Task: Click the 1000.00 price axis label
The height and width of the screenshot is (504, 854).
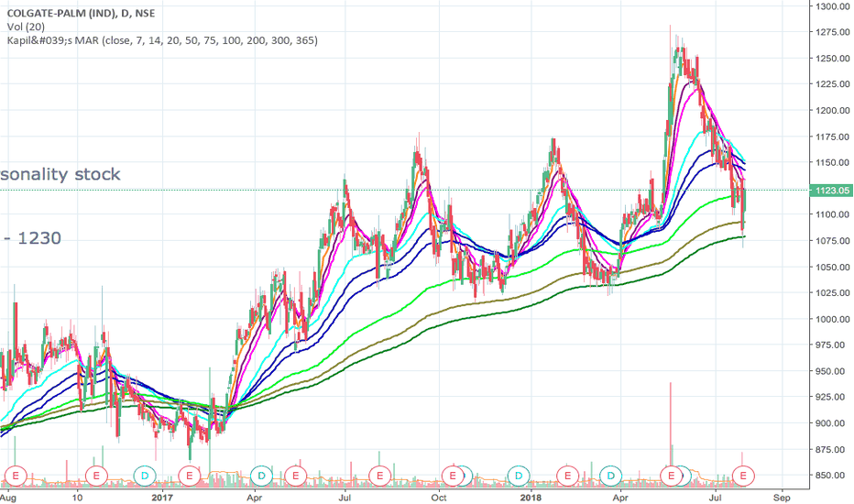Action: [x=833, y=319]
